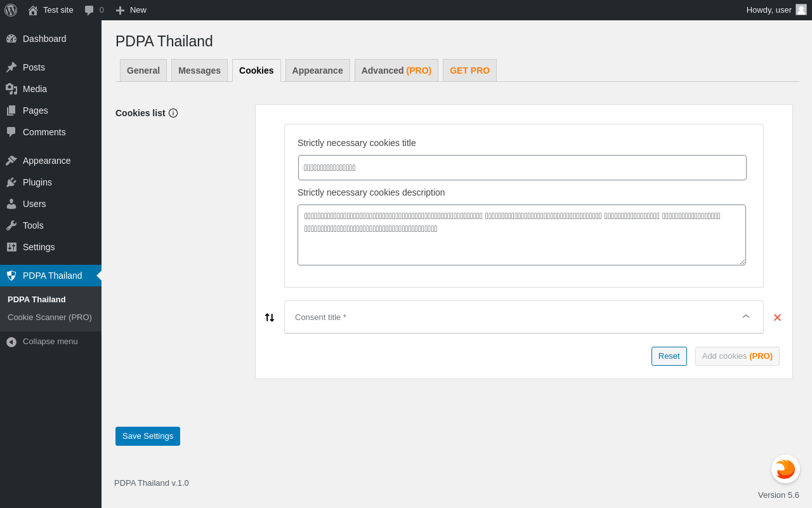Click the 'Version 5.6' footer text
The width and height of the screenshot is (812, 508).
point(778,495)
